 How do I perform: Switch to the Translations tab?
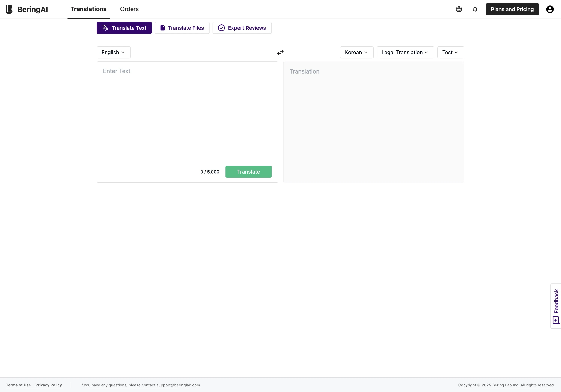pyautogui.click(x=88, y=9)
